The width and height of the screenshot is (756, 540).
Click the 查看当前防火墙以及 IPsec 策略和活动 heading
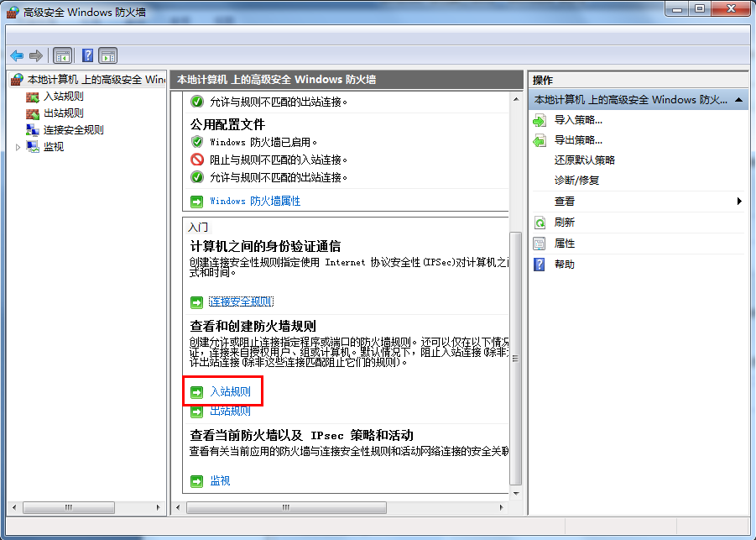point(302,435)
